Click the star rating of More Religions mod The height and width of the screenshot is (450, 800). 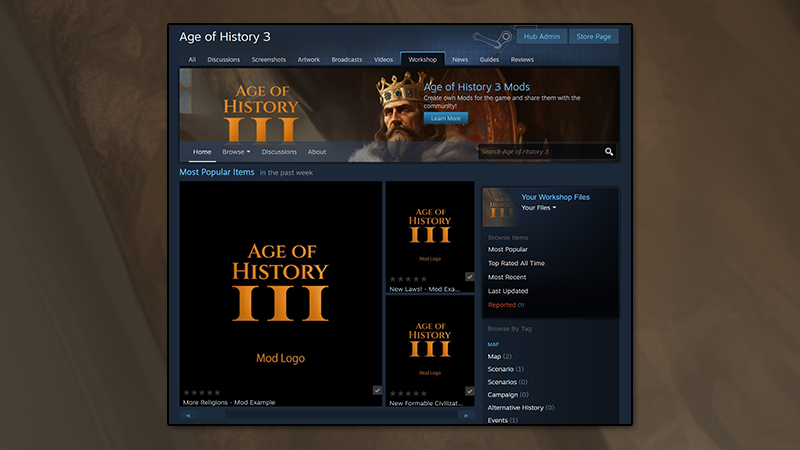coord(202,392)
